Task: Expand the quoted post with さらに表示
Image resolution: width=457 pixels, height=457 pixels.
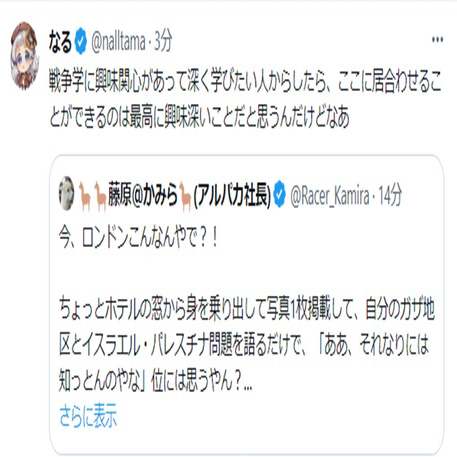Action: tap(88, 416)
